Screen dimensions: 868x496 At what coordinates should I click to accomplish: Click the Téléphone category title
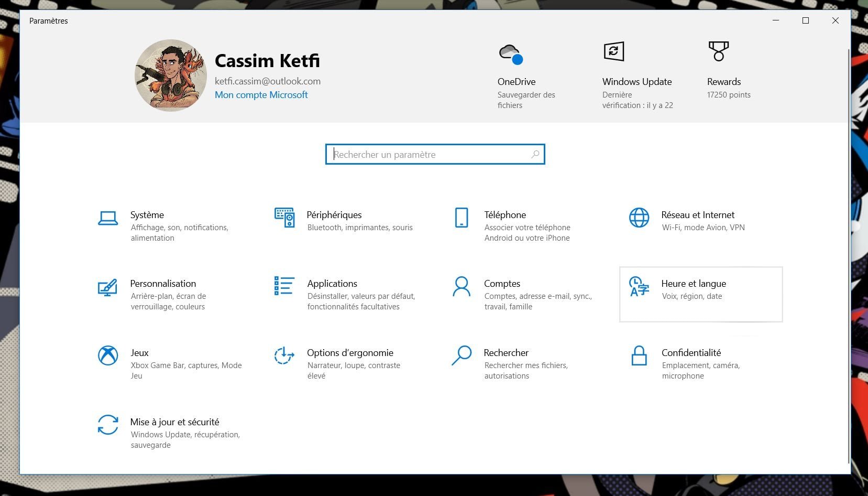[x=505, y=215]
